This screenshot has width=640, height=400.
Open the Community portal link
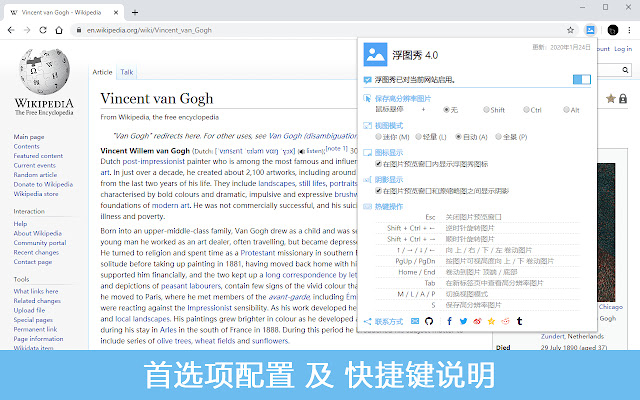click(x=40, y=243)
